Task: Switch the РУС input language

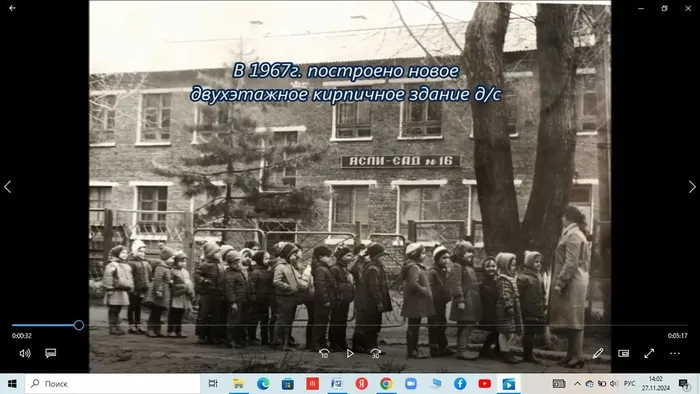Action: [629, 384]
